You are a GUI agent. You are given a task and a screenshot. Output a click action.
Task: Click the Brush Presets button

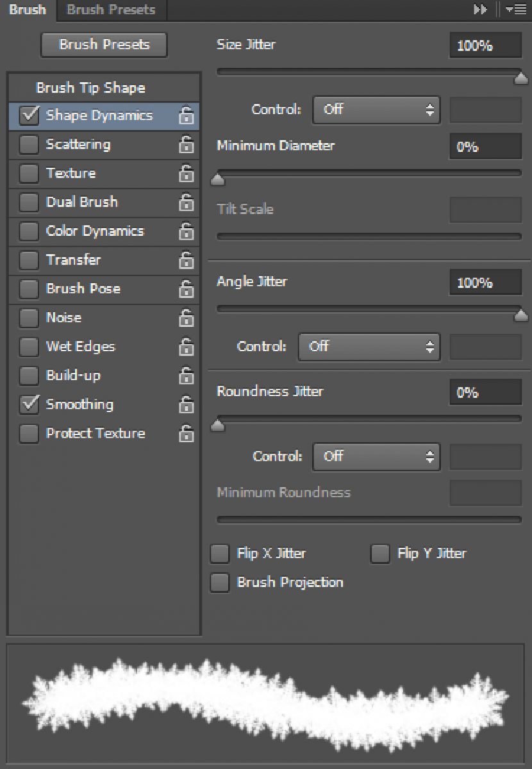(104, 45)
